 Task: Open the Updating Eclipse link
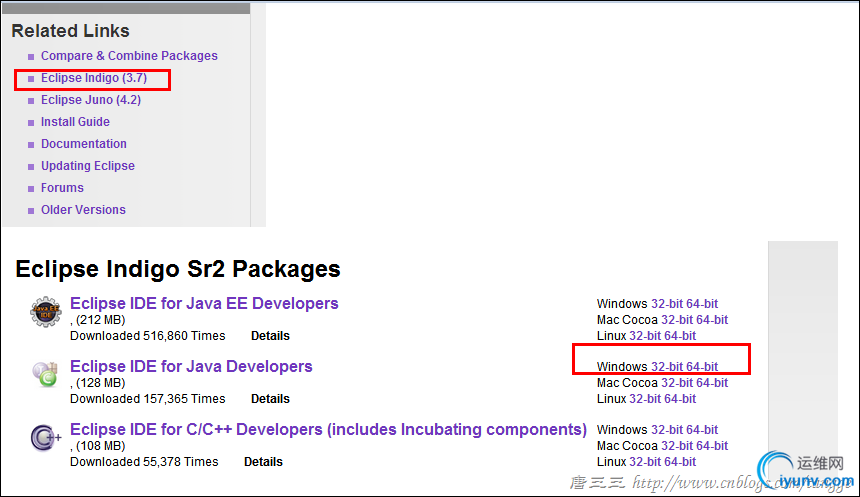[x=88, y=166]
